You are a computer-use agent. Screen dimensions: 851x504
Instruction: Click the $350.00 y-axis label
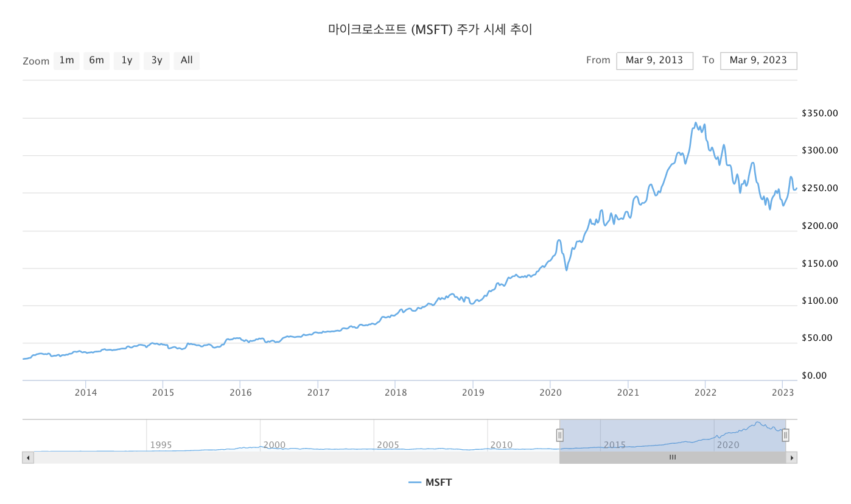click(820, 113)
